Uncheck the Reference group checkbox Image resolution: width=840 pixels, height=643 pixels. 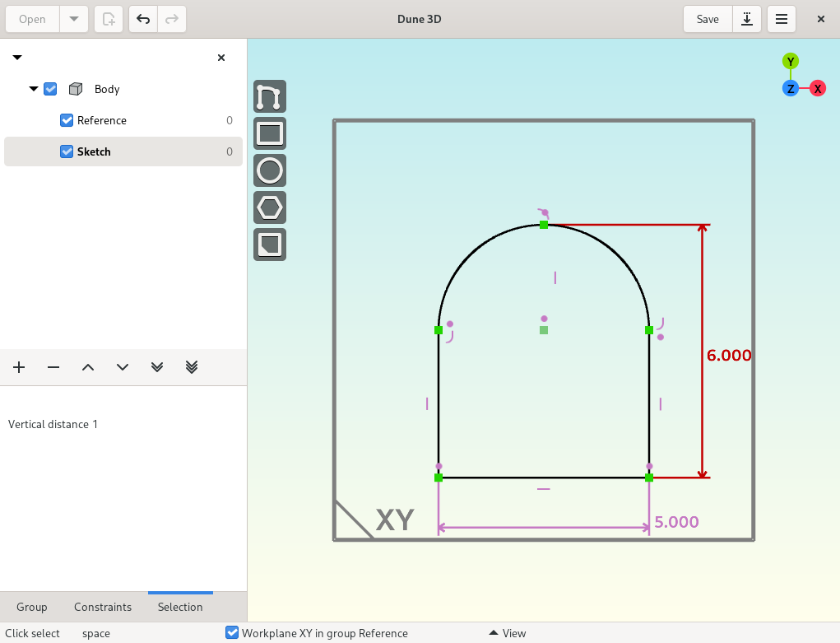click(x=67, y=120)
